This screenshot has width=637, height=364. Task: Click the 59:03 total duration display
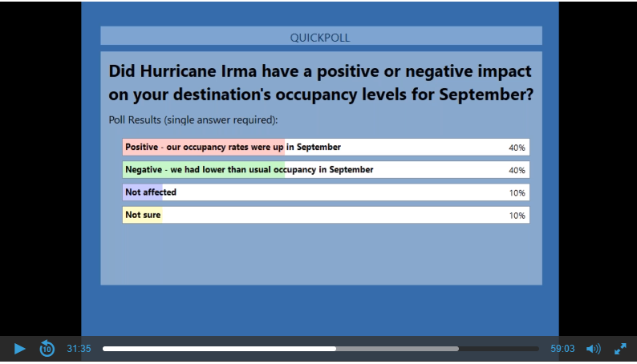(562, 349)
